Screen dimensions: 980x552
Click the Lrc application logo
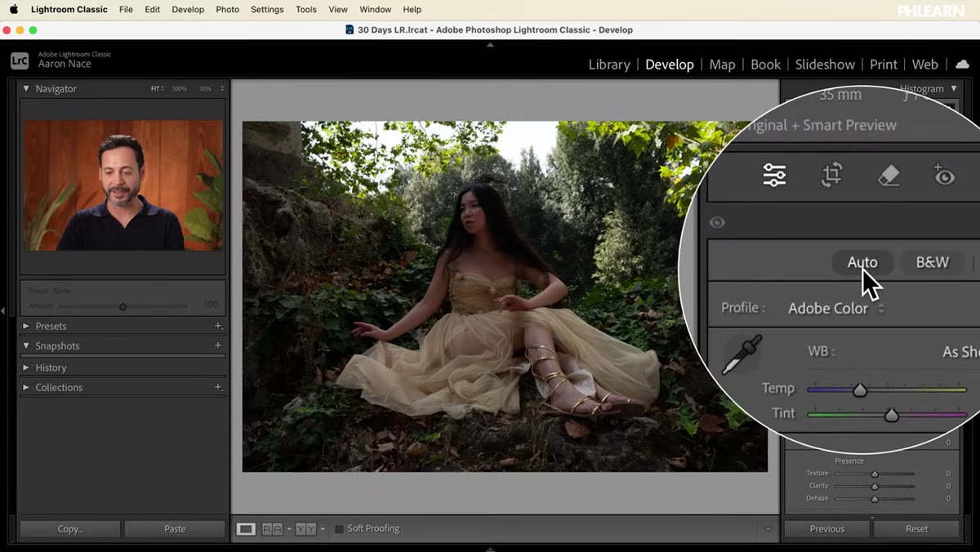click(x=20, y=60)
